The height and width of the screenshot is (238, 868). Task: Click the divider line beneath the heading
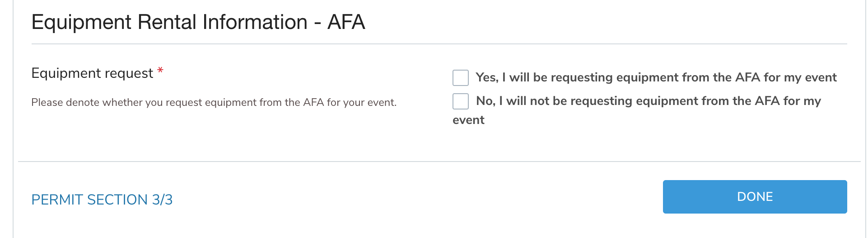pos(439,44)
